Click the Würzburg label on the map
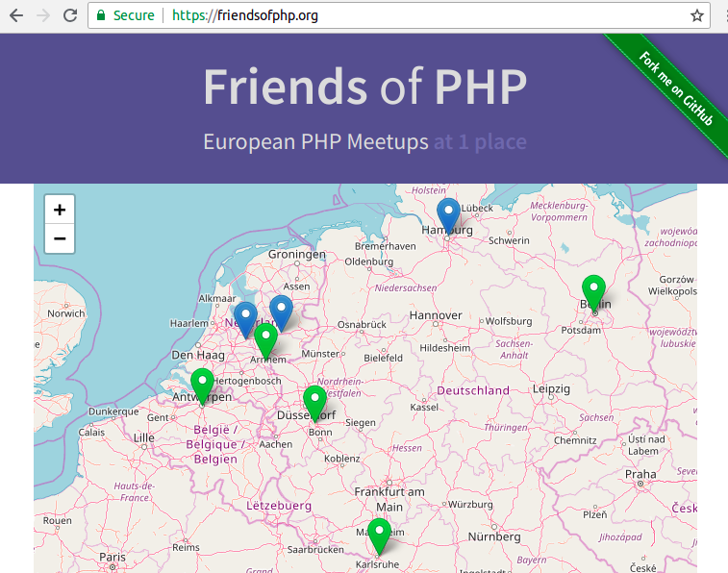728x573 pixels. point(471,505)
